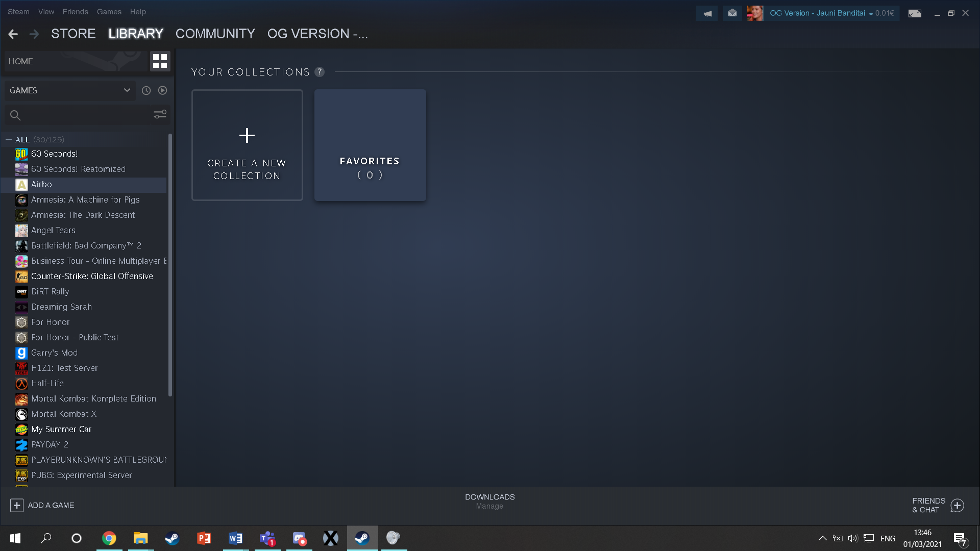Open the taskbar clock and date
980x551 pixels.
pyautogui.click(x=922, y=538)
